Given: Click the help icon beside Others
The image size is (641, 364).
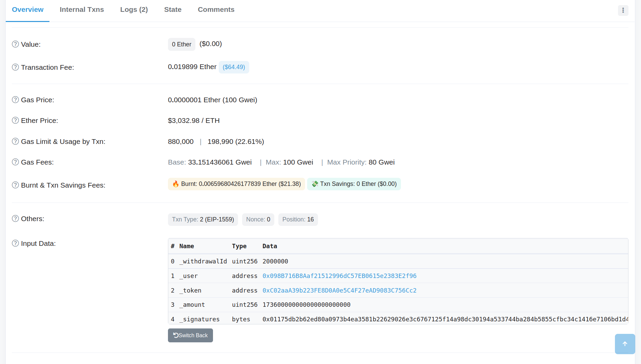Looking at the screenshot, I should click(x=15, y=218).
